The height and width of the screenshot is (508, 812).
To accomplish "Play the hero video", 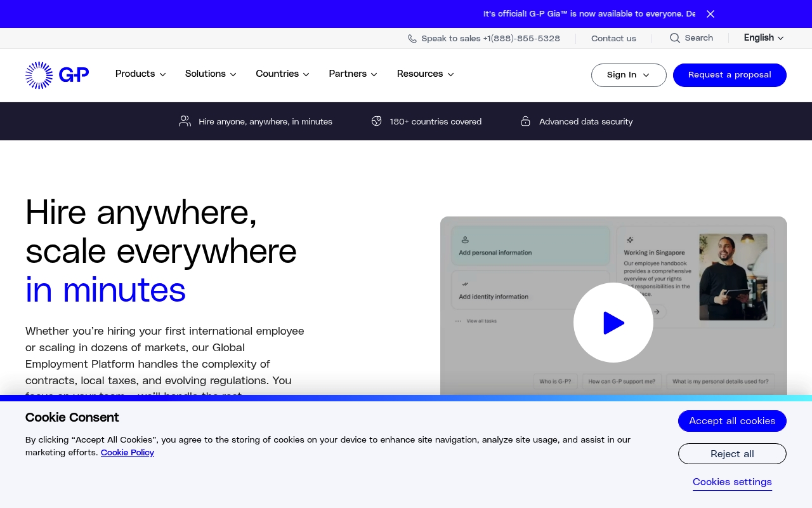I will pyautogui.click(x=613, y=323).
